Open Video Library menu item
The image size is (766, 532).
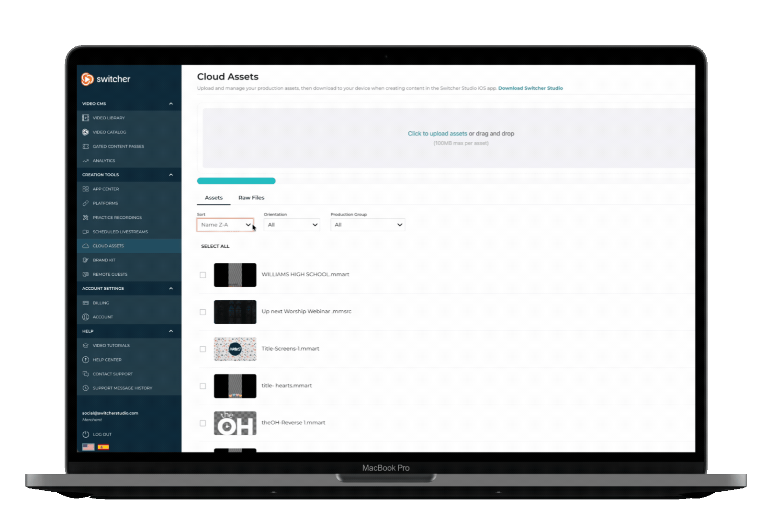tap(129, 118)
